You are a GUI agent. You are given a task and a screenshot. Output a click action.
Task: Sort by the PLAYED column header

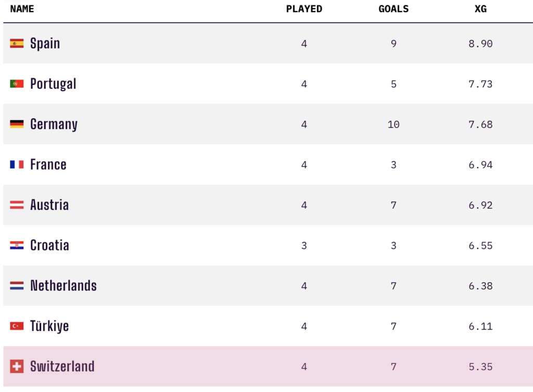(304, 9)
